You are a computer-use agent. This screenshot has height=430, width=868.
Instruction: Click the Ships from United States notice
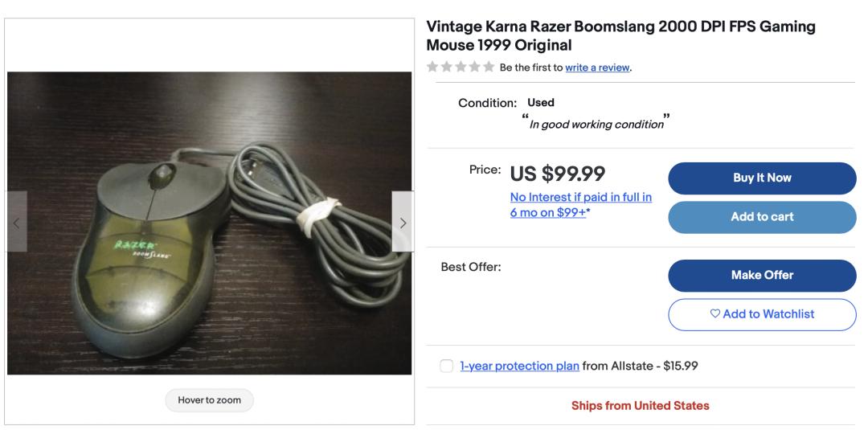point(640,406)
